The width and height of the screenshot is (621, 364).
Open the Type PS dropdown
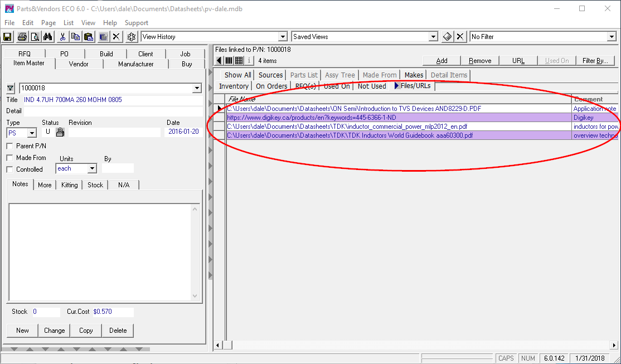(32, 133)
